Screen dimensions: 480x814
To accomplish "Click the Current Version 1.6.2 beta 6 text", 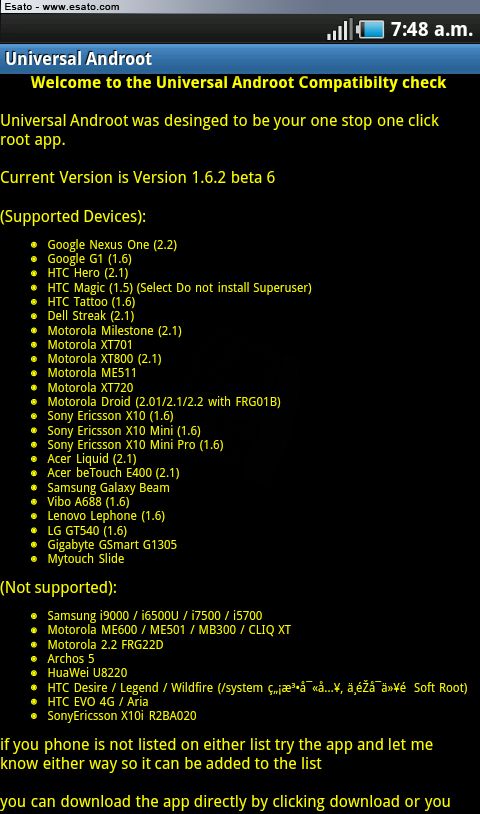I will tap(138, 178).
